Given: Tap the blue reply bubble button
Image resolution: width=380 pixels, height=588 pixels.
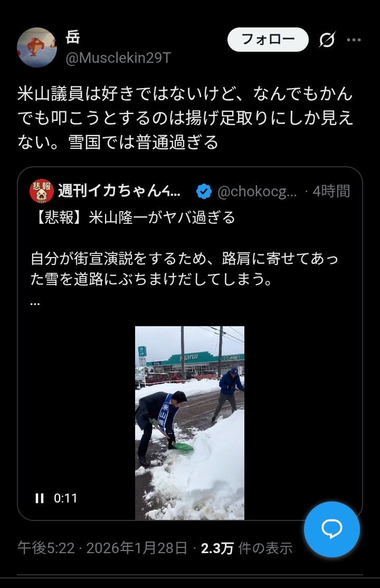Looking at the screenshot, I should [x=332, y=529].
